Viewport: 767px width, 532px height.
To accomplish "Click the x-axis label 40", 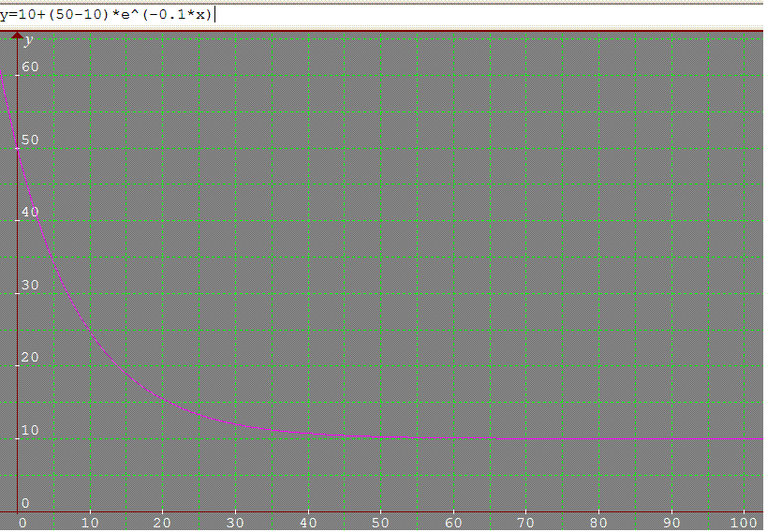I will coord(308,523).
